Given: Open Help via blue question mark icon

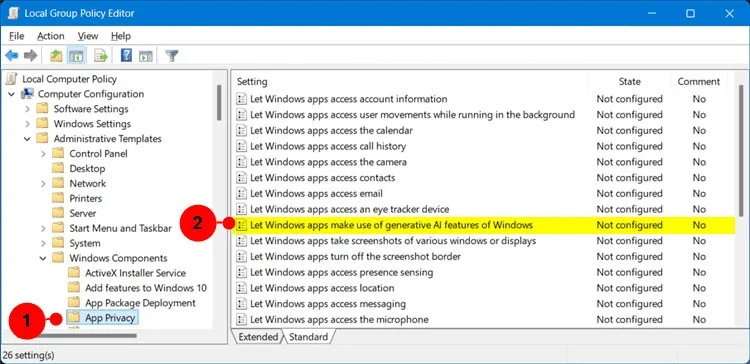Looking at the screenshot, I should coord(126,55).
